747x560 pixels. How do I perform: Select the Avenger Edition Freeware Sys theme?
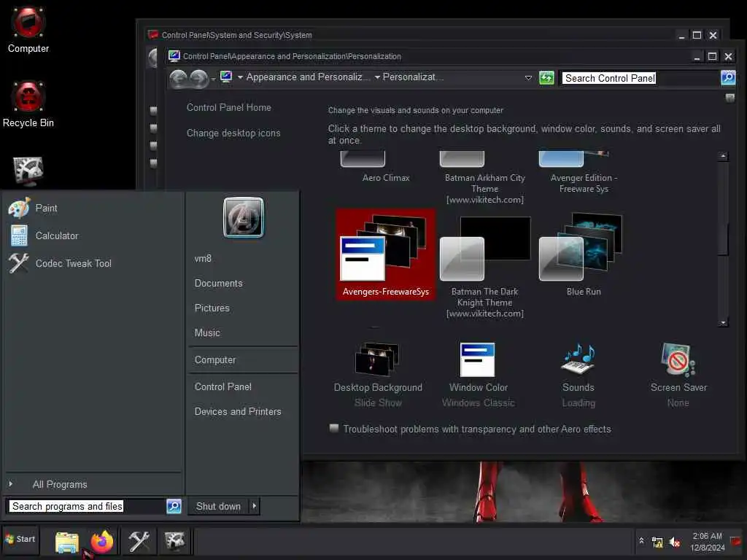point(583,172)
